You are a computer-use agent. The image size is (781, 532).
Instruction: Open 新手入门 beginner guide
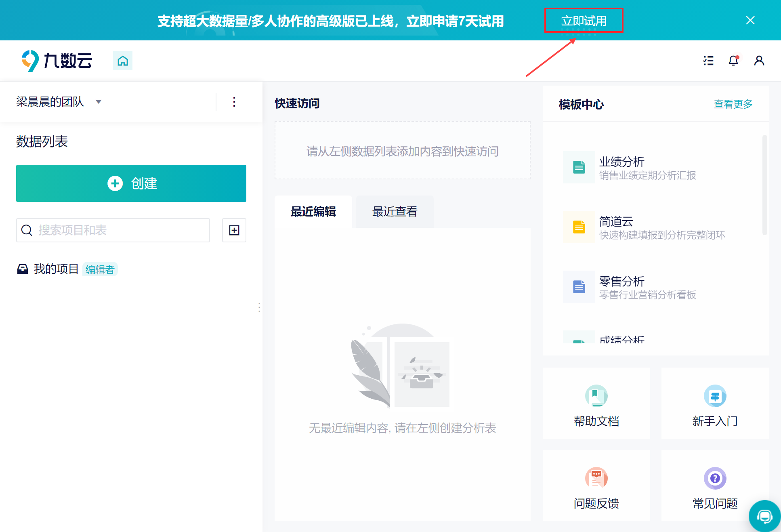click(x=715, y=404)
